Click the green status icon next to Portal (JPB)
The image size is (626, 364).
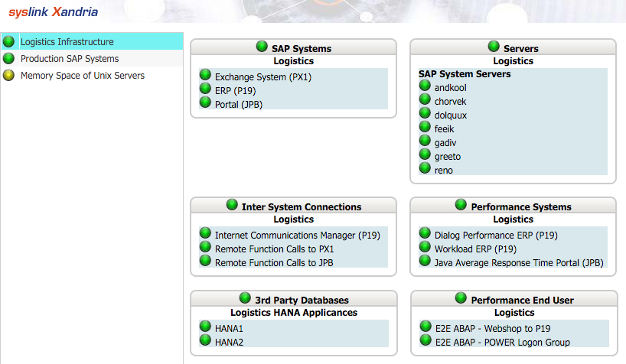205,102
